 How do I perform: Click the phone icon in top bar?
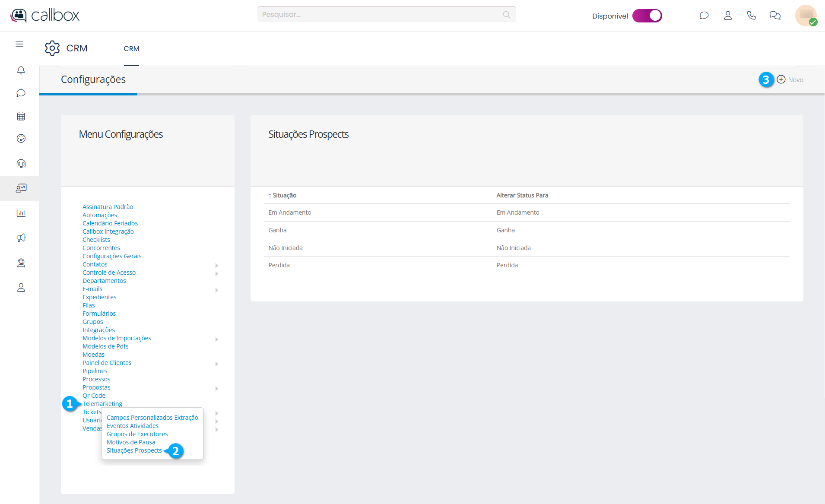coord(751,16)
